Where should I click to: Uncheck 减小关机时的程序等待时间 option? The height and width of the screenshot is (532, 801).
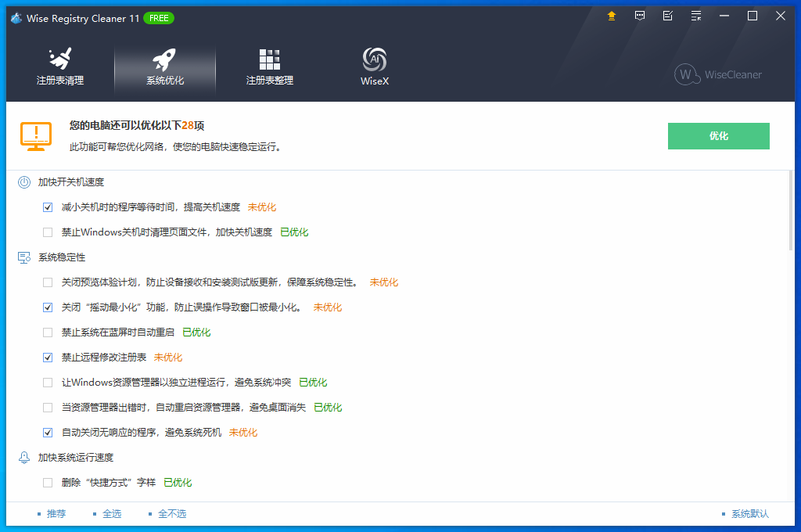coord(48,207)
